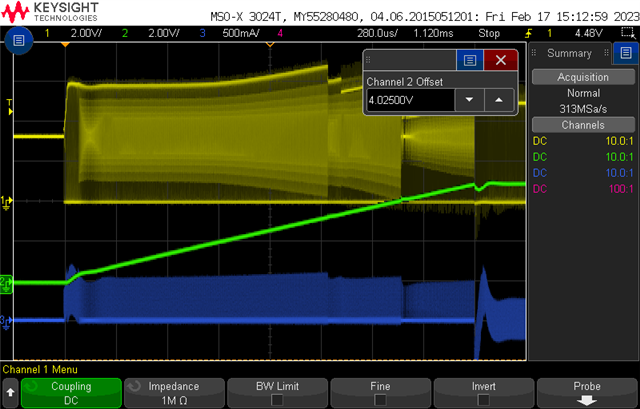Click the channel 1 2.00V/ scale value
640x409 pixels.
tap(86, 33)
